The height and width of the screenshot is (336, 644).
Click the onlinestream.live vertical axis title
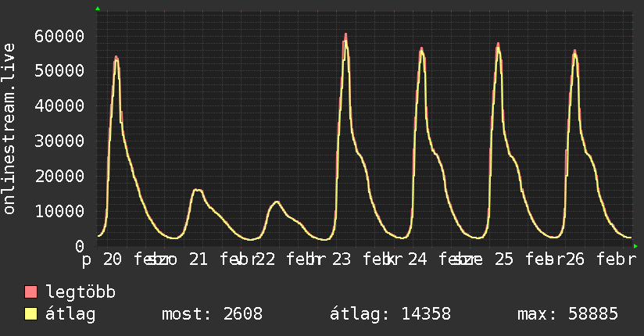(9, 129)
